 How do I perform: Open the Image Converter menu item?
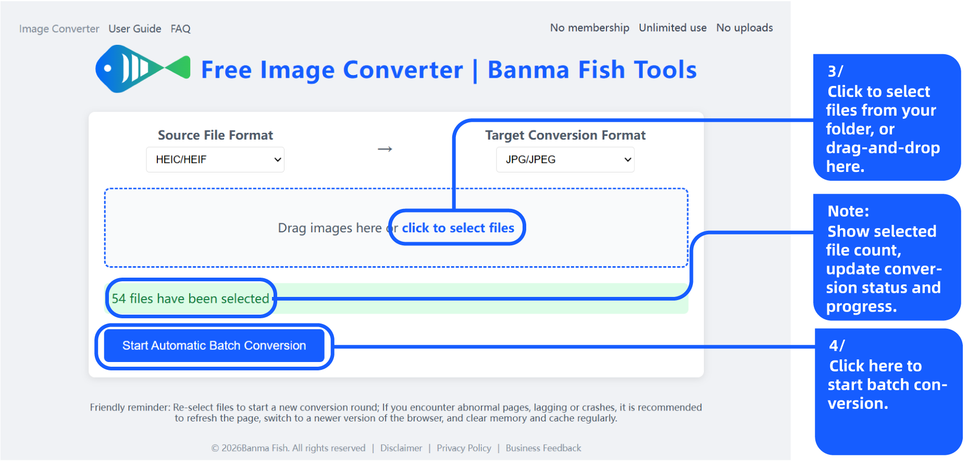59,29
